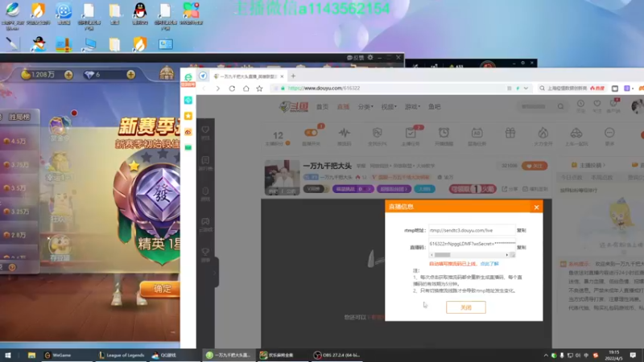Image resolution: width=644 pixels, height=362 pixels.
Task: Expand the 游戏 dropdown menu
Action: coord(412,107)
